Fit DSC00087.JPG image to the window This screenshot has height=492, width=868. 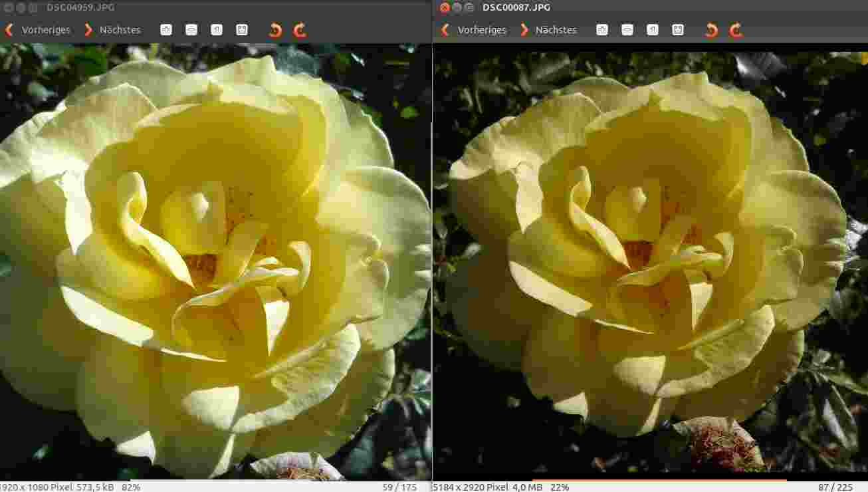(x=678, y=30)
